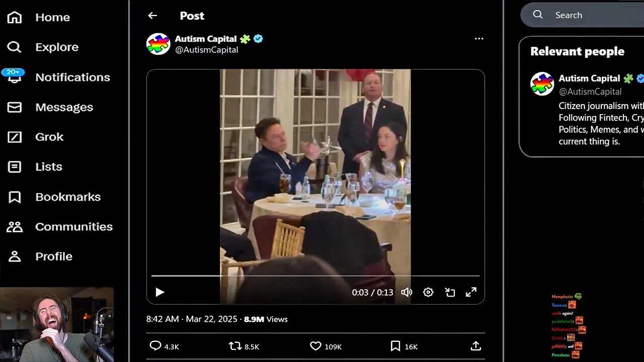Click the back arrow beside Post
This screenshot has height=362, width=644.
click(x=152, y=16)
